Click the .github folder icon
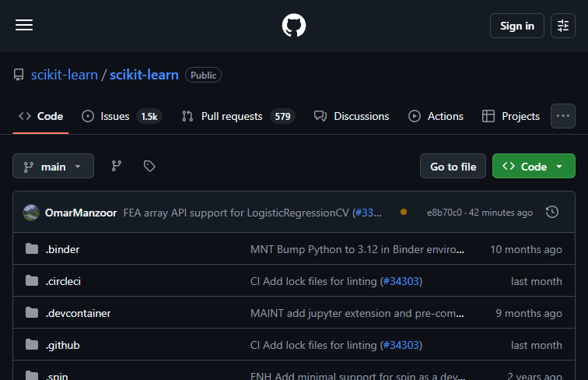This screenshot has height=380, width=588. point(32,344)
